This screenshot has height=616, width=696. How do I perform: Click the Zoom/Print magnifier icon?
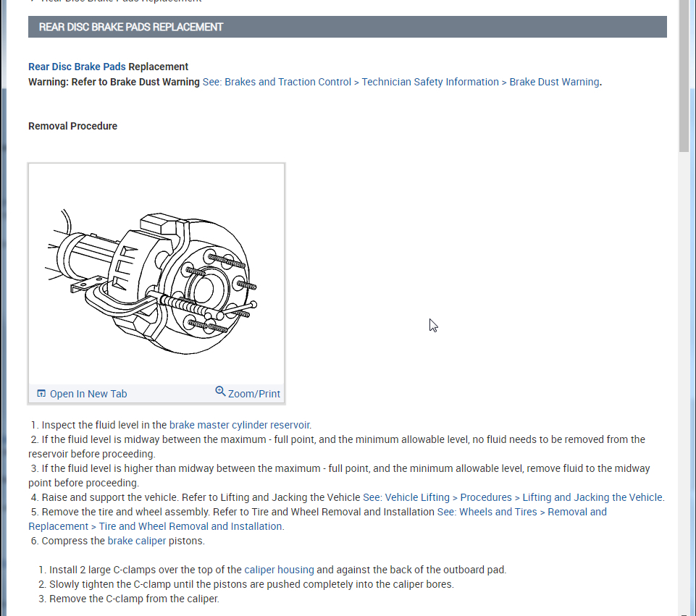click(x=220, y=392)
